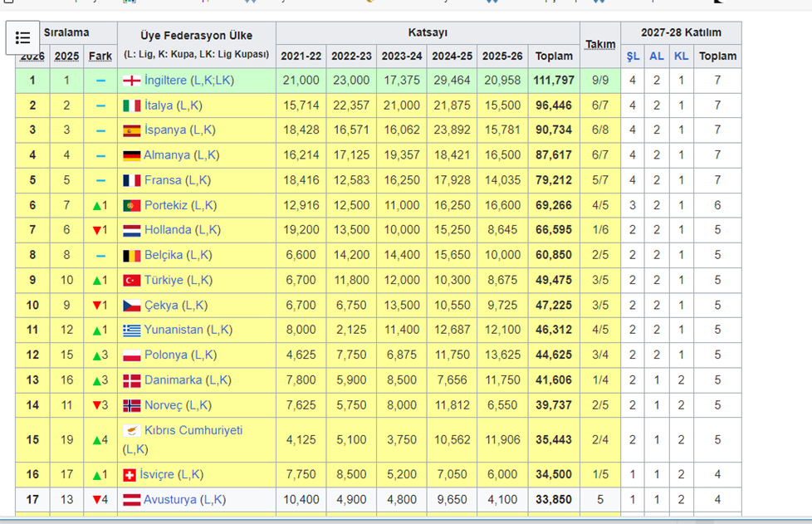Click the Germany flag icon
The image size is (812, 524).
tap(131, 155)
